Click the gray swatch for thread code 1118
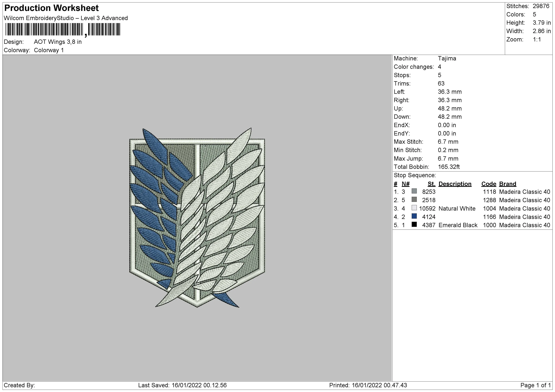The image size is (555, 392). (414, 191)
